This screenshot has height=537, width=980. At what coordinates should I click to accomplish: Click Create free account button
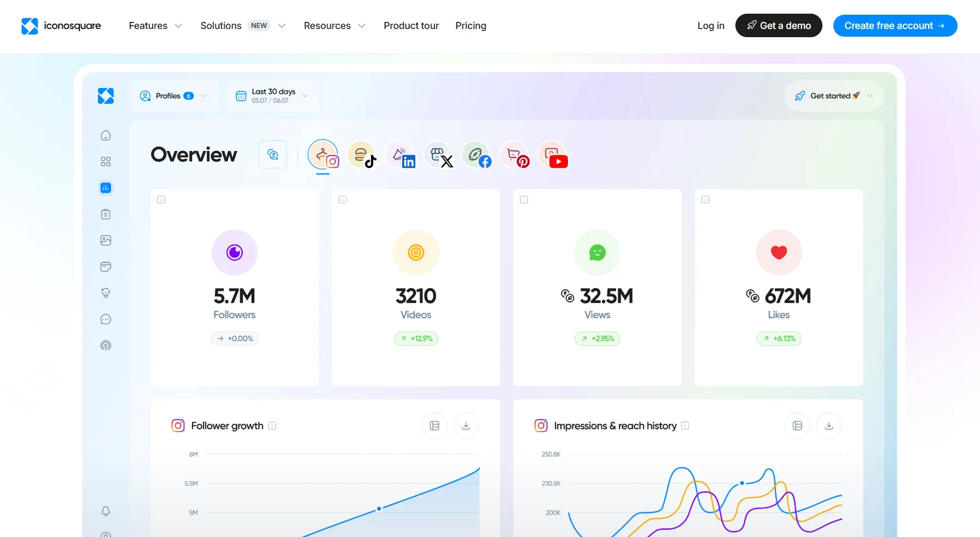click(895, 26)
